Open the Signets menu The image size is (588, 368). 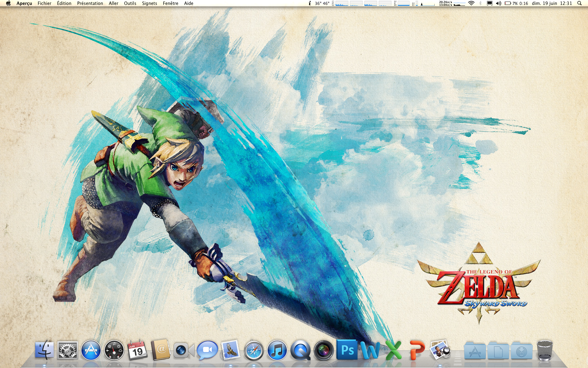(149, 3)
